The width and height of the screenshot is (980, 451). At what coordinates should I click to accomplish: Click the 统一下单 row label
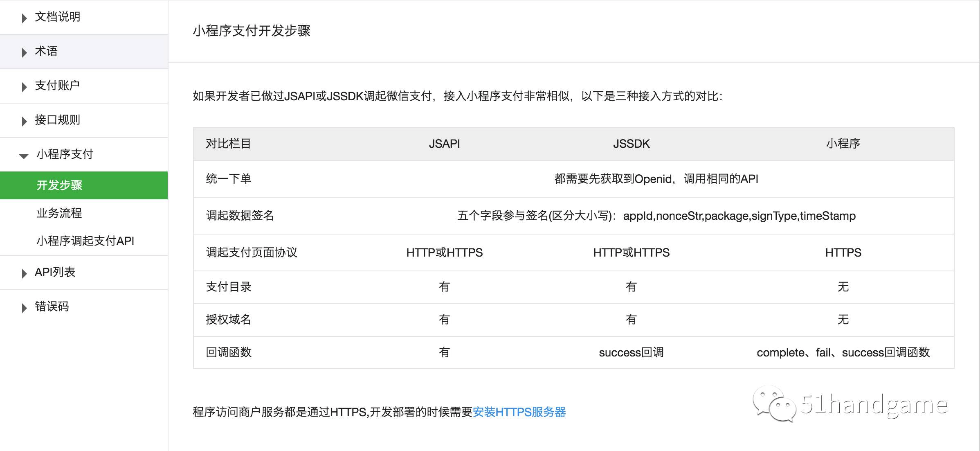pos(228,179)
